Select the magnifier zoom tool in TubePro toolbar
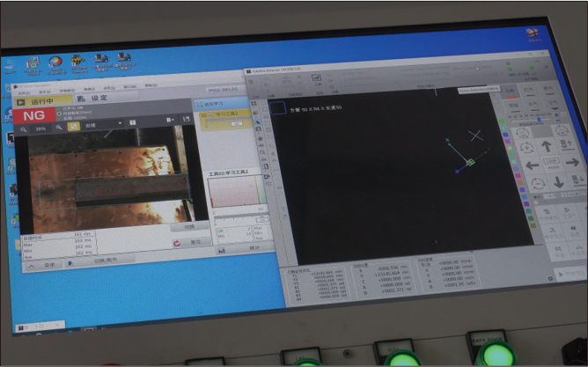This screenshot has width=588, height=367. 263,153
